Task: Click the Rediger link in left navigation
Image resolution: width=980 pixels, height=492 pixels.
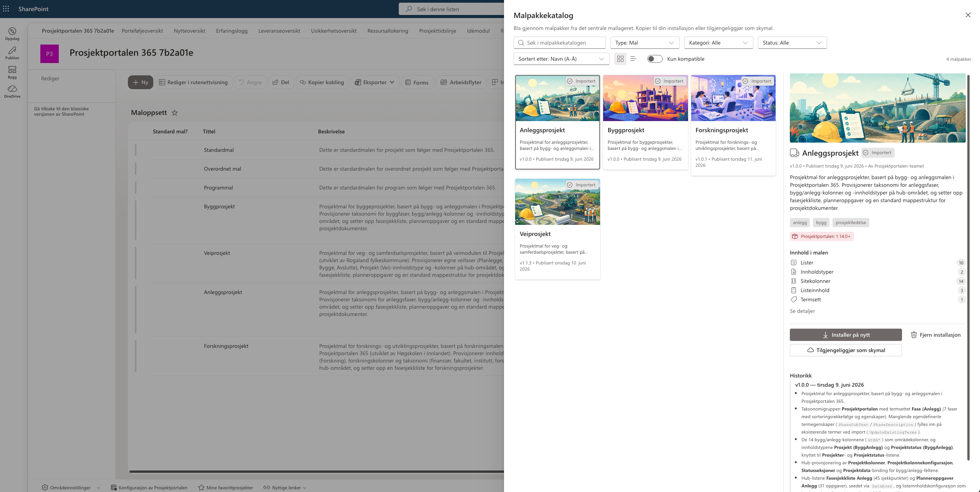Action: point(50,78)
